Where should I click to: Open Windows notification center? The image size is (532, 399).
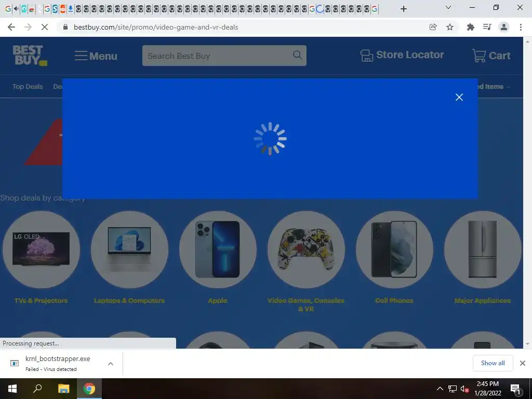pos(516,389)
